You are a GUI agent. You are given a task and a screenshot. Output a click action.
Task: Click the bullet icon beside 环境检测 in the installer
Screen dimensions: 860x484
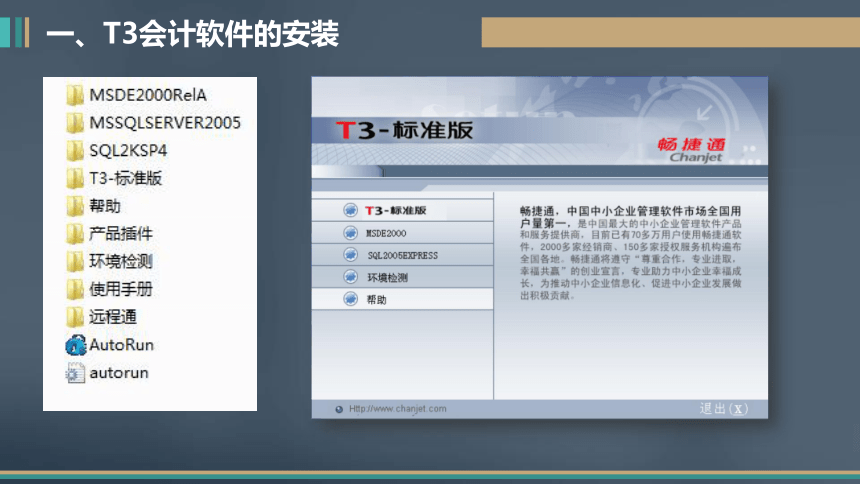pyautogui.click(x=350, y=277)
